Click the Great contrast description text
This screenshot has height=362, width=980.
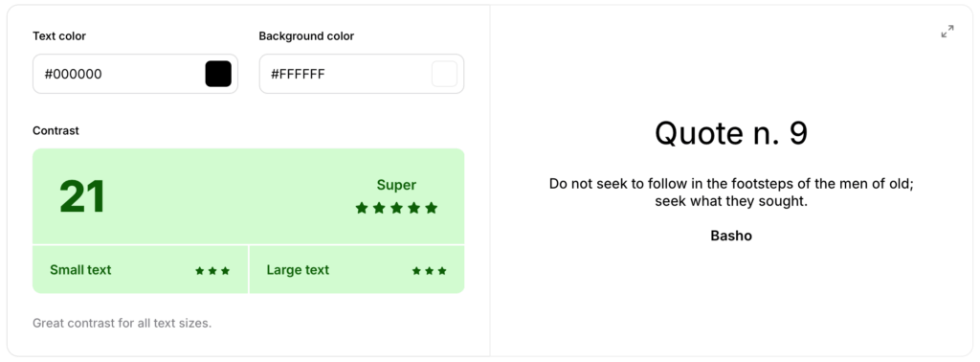[x=122, y=324]
